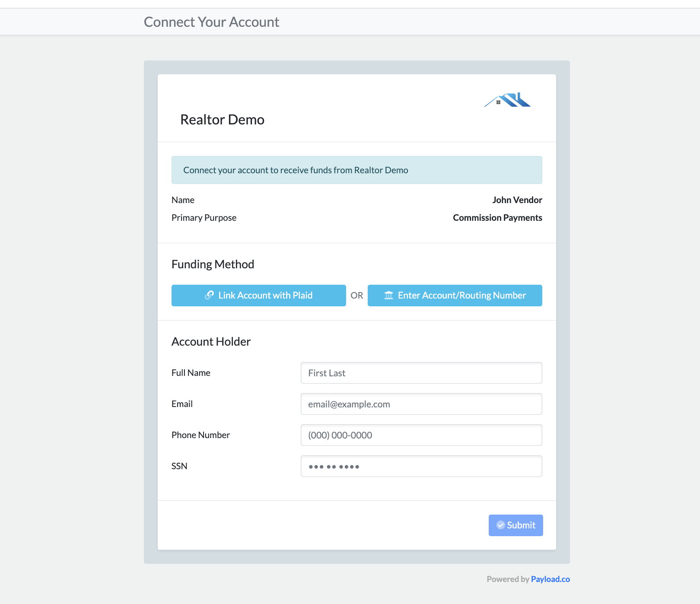This screenshot has height=604, width=700.
Task: Select the Link Account with Plaid option
Action: point(258,295)
